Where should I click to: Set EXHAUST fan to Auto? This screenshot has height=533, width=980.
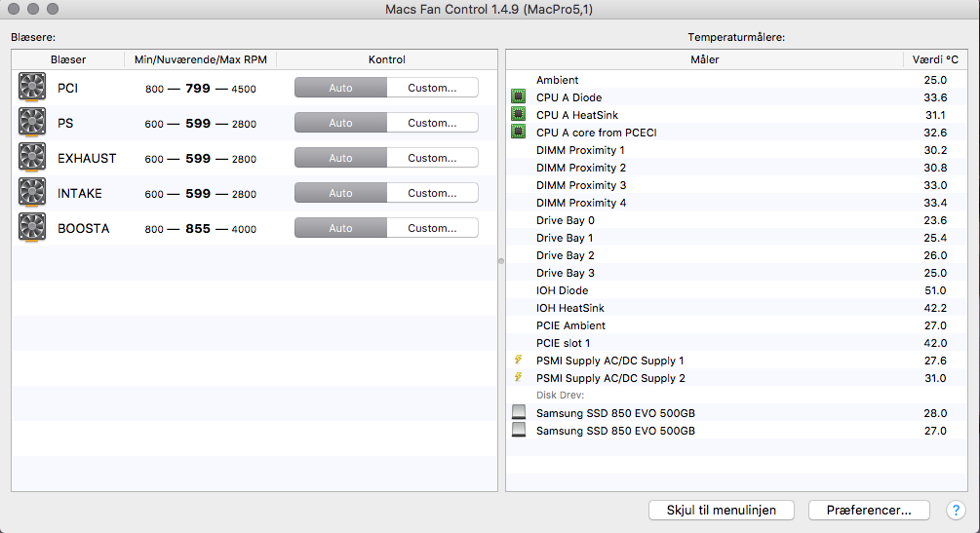pyautogui.click(x=340, y=158)
